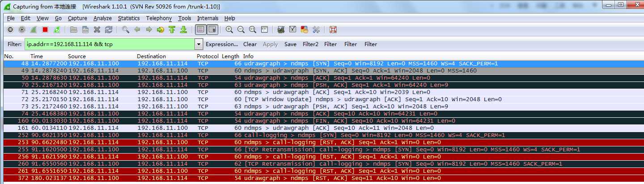The image size is (644, 184).
Task: Clear the display filter
Action: click(x=250, y=44)
